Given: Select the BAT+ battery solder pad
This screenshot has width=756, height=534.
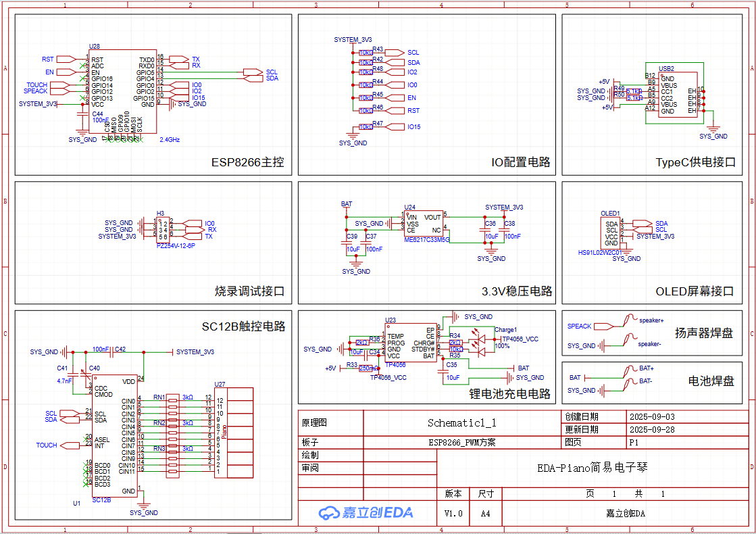Looking at the screenshot, I should tap(626, 370).
